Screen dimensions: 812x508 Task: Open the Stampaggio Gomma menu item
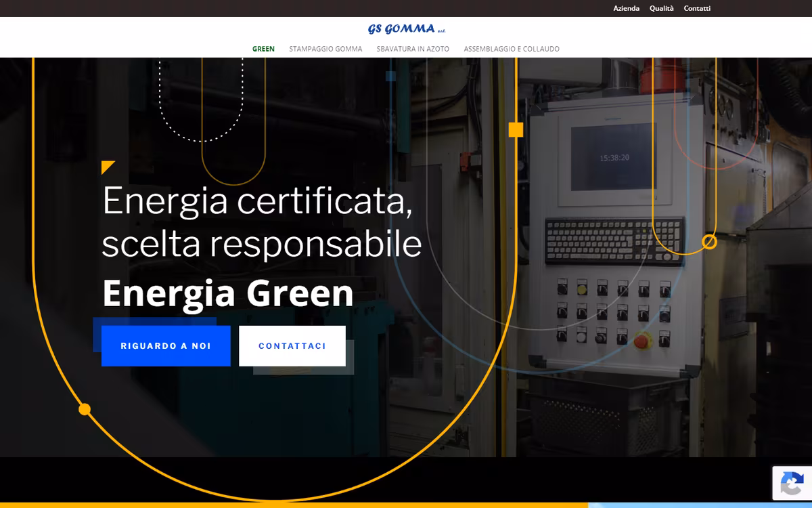(x=325, y=49)
